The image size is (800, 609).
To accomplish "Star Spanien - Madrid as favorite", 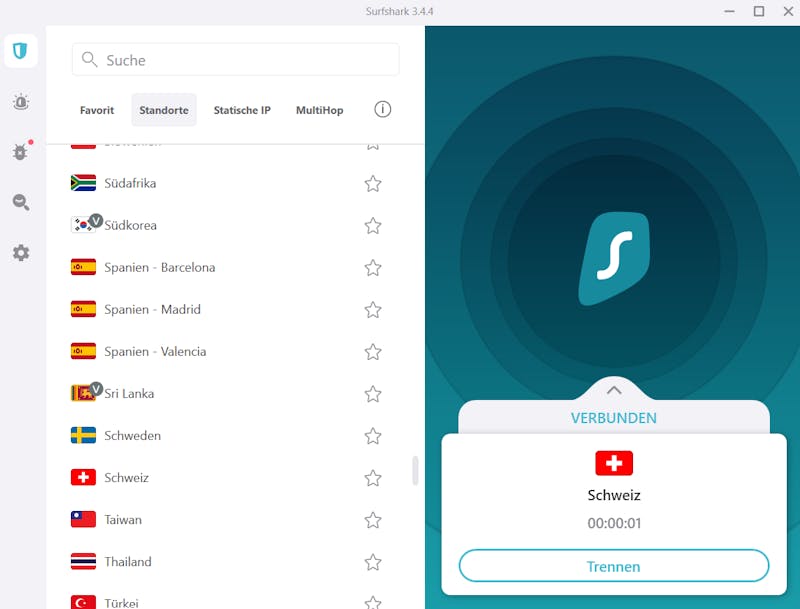I will 373,310.
